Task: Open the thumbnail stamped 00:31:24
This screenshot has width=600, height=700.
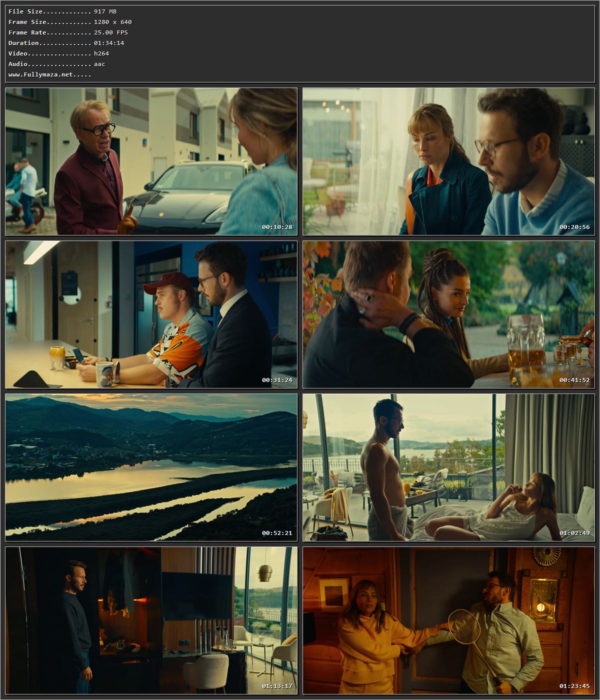Action: pyautogui.click(x=151, y=314)
